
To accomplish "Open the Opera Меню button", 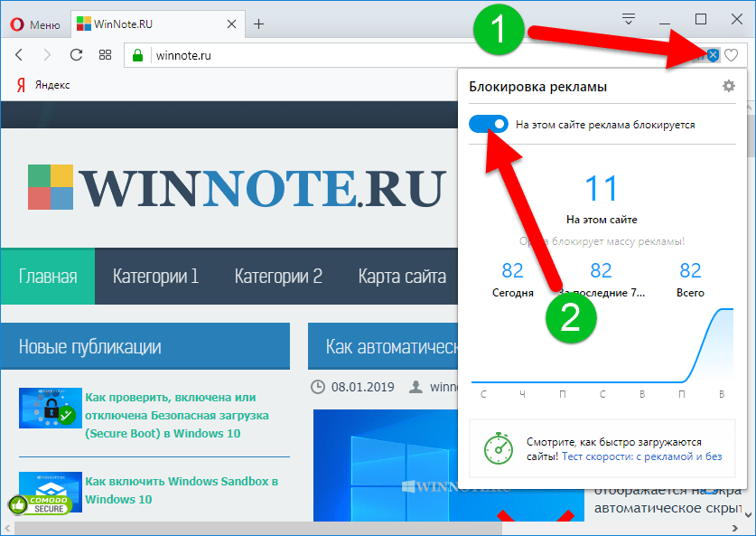I will pos(36,24).
